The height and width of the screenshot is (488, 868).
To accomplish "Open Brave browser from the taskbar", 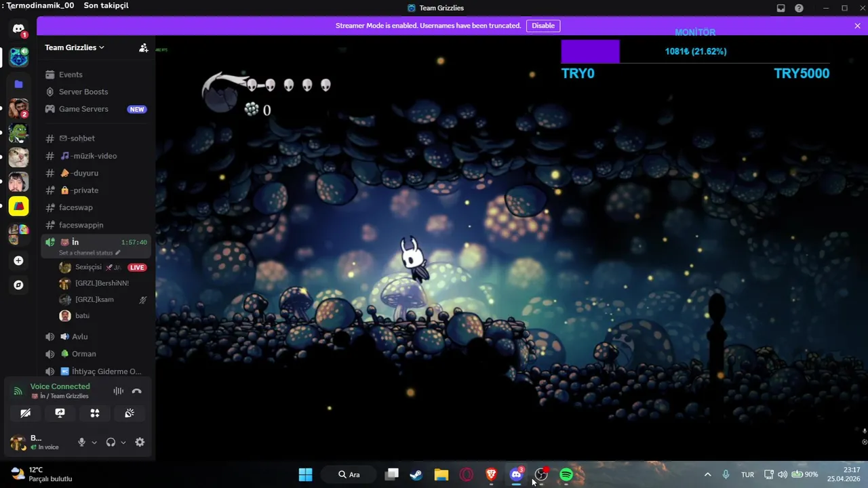I will 492,474.
